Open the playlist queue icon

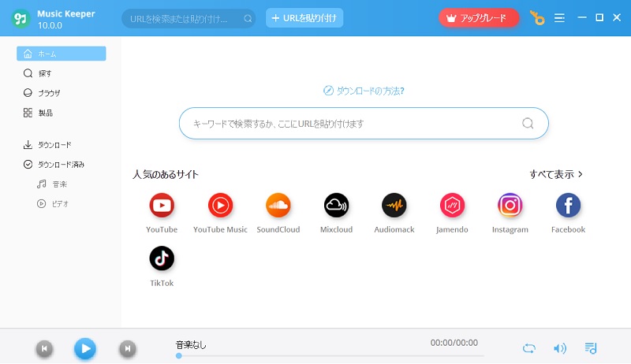click(590, 348)
